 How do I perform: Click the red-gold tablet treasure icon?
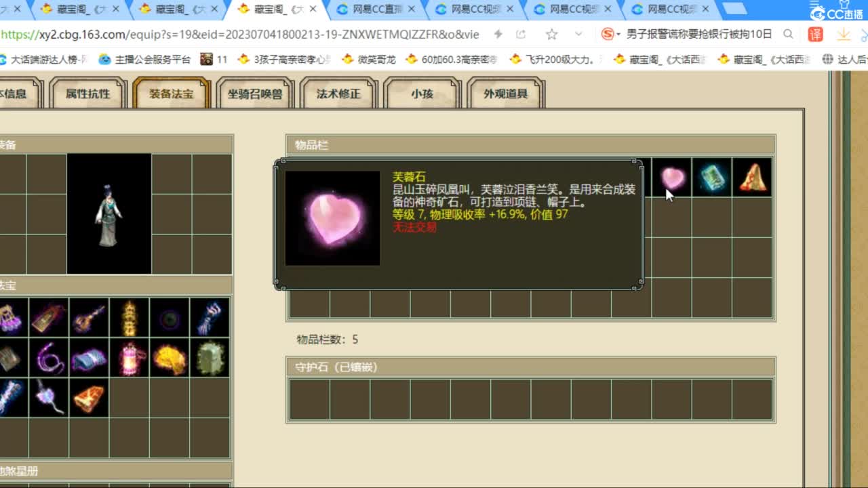click(48, 317)
